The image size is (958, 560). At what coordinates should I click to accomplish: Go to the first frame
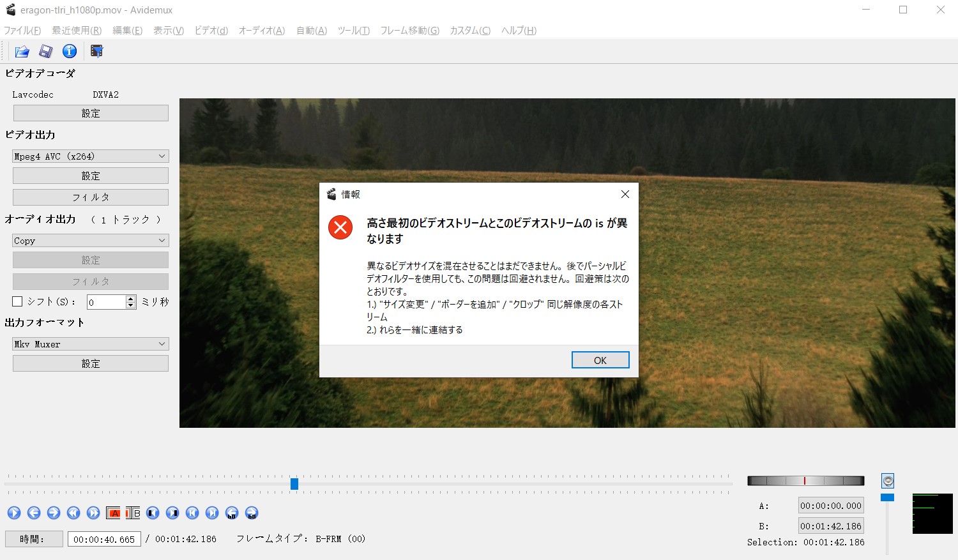point(192,513)
